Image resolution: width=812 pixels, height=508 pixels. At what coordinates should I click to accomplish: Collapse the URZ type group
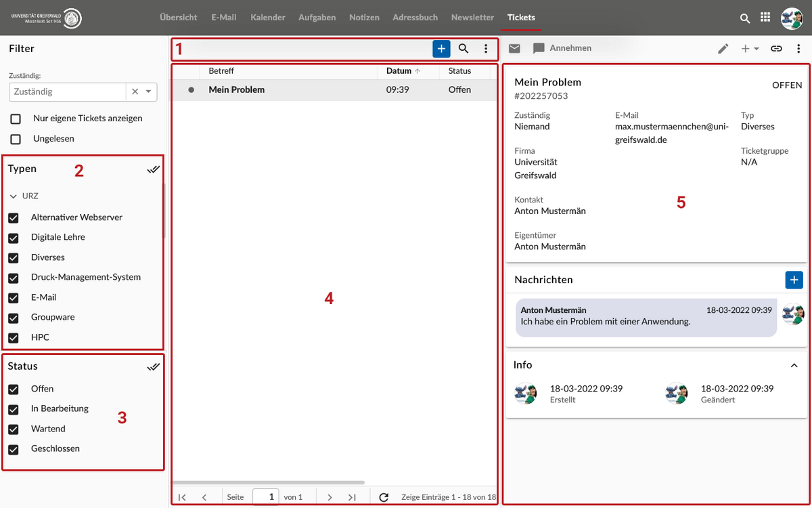(14, 196)
